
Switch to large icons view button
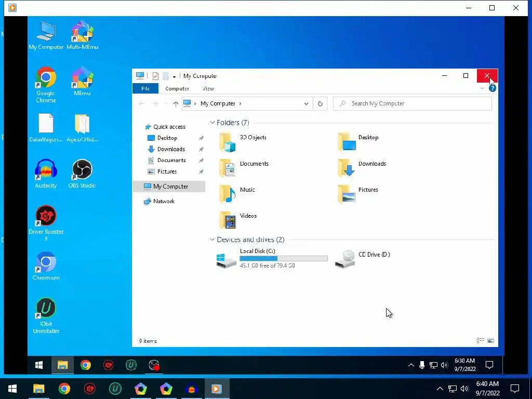click(x=490, y=341)
